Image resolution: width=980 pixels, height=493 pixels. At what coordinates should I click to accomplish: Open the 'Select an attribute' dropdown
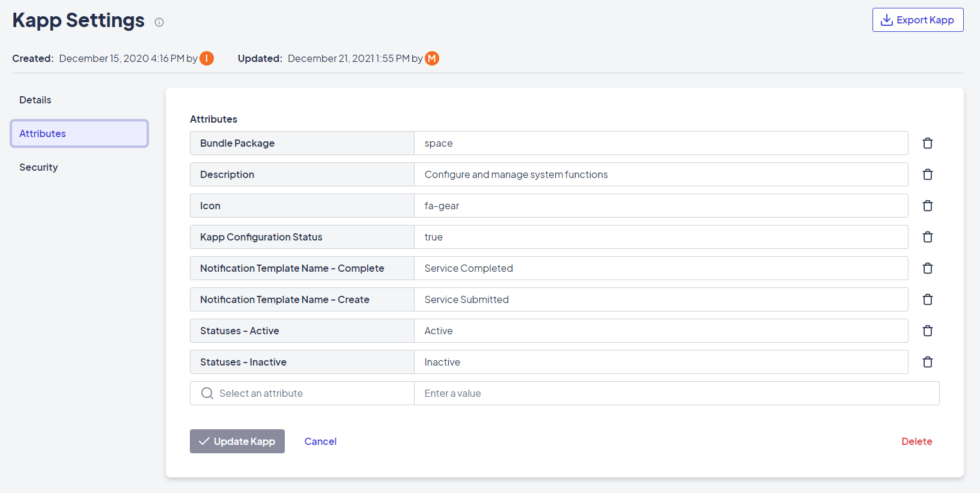tap(302, 393)
